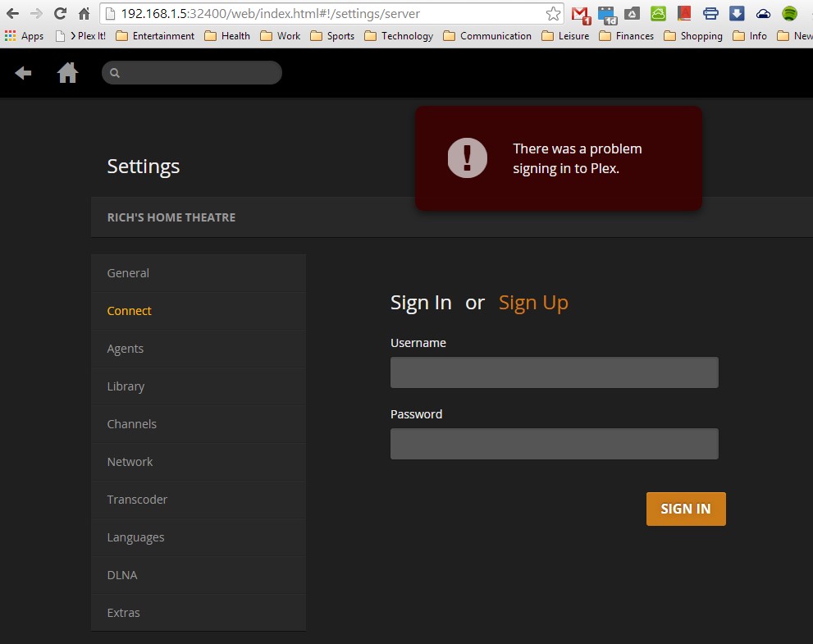This screenshot has width=813, height=644.
Task: Open the Technology bookmarks folder
Action: point(399,36)
